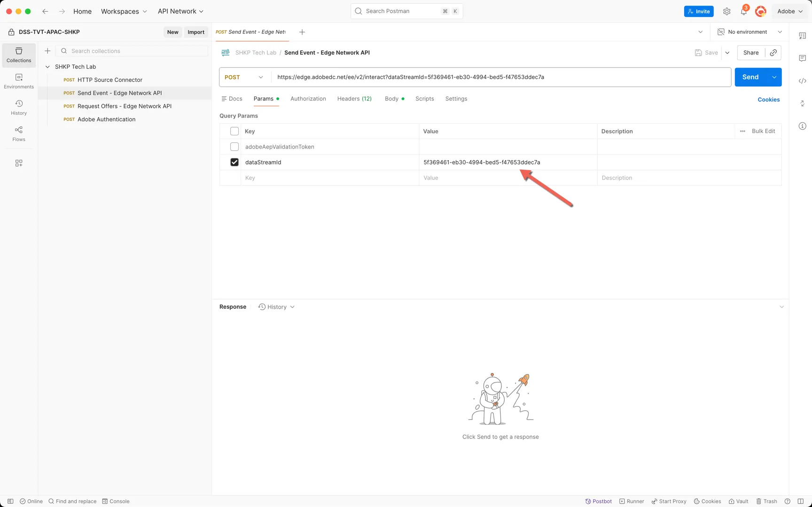Click the back navigation arrow
Viewport: 812px width, 507px height.
click(45, 11)
